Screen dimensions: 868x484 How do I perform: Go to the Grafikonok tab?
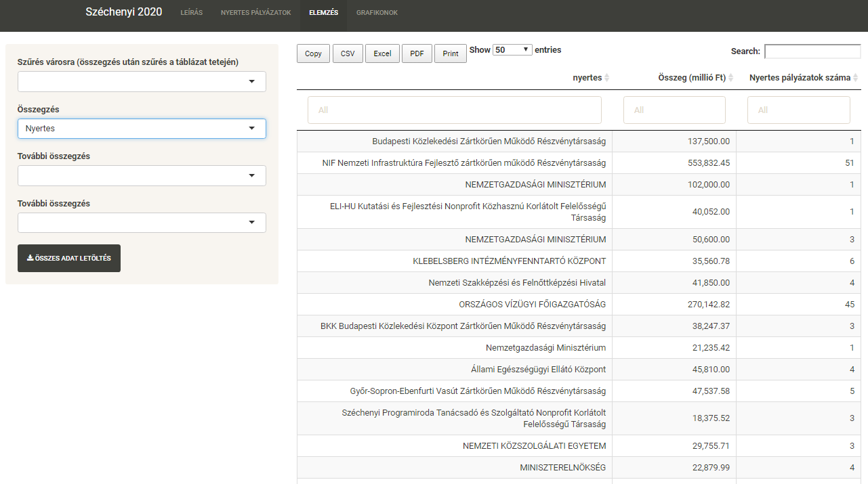(x=377, y=13)
